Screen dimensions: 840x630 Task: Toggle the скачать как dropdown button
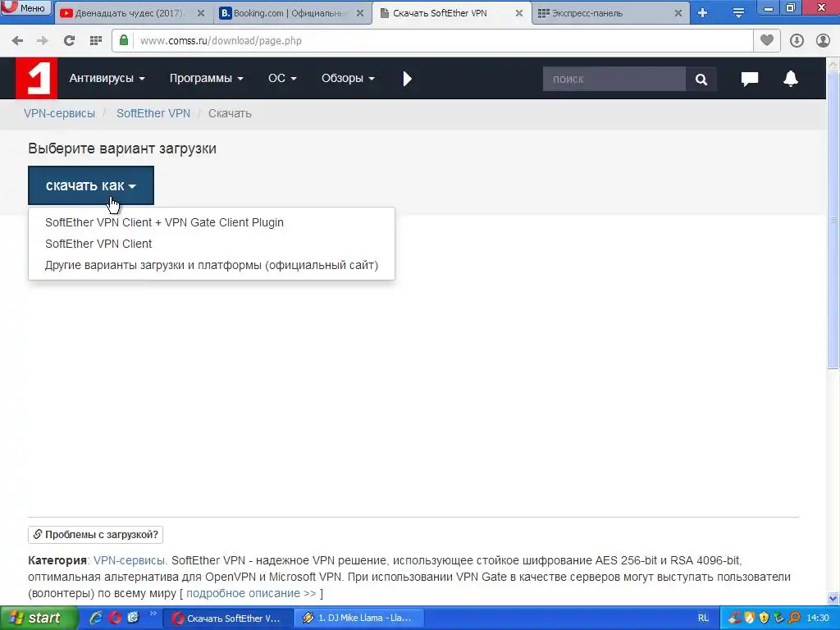click(91, 185)
